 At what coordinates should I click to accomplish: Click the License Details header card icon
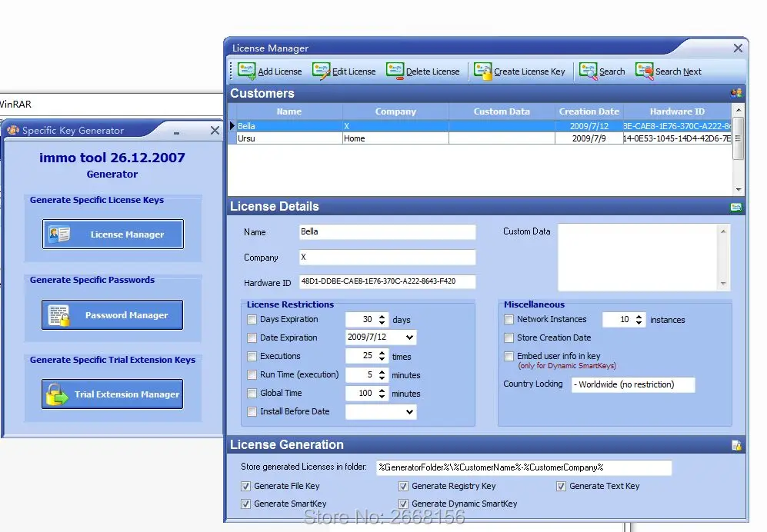(x=736, y=208)
